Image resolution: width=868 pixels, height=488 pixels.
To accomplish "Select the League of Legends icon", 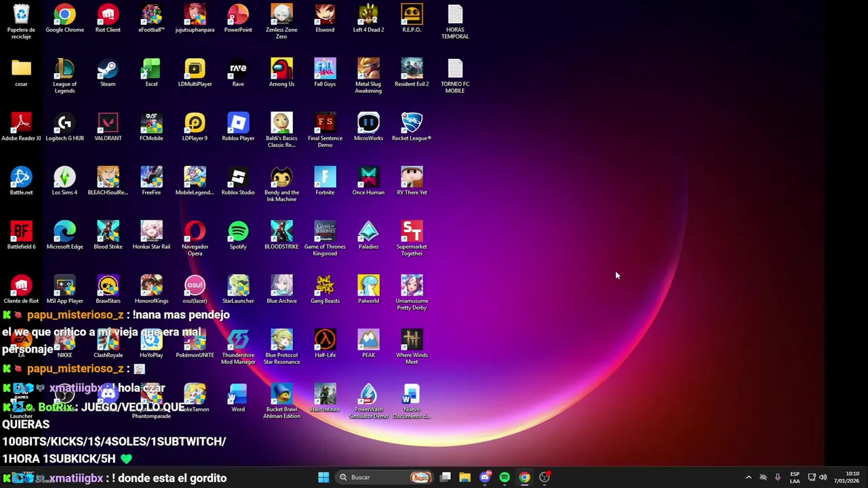I will coord(64,75).
